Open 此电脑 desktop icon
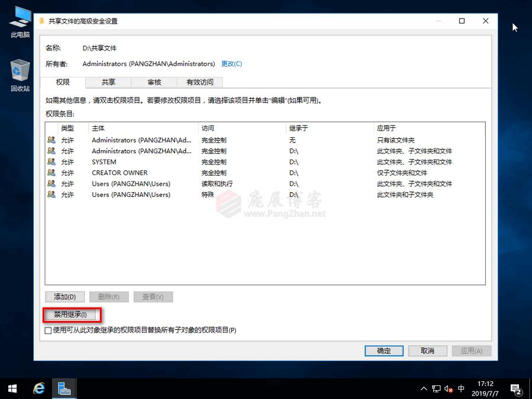532x399 pixels. [20, 21]
